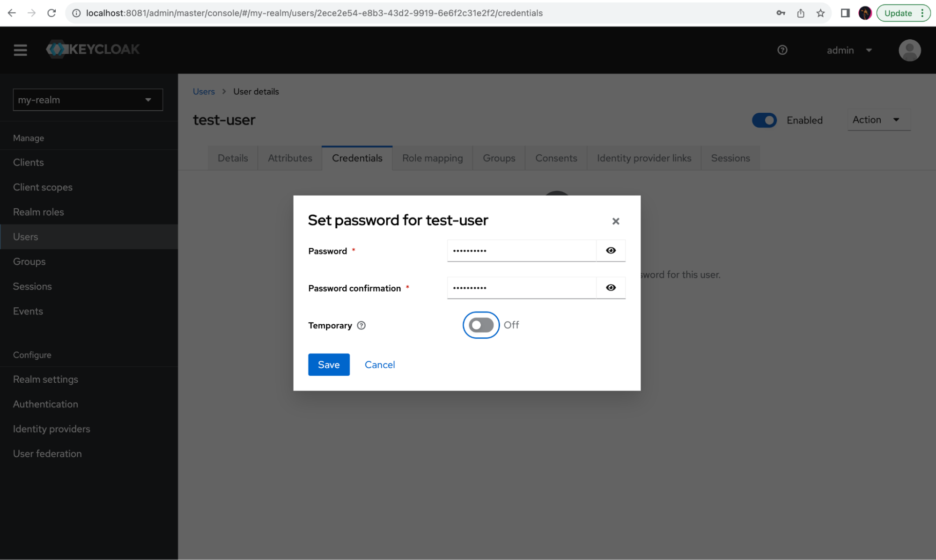Switch to the Role mapping tab
Viewport: 936px width, 560px height.
[432, 158]
